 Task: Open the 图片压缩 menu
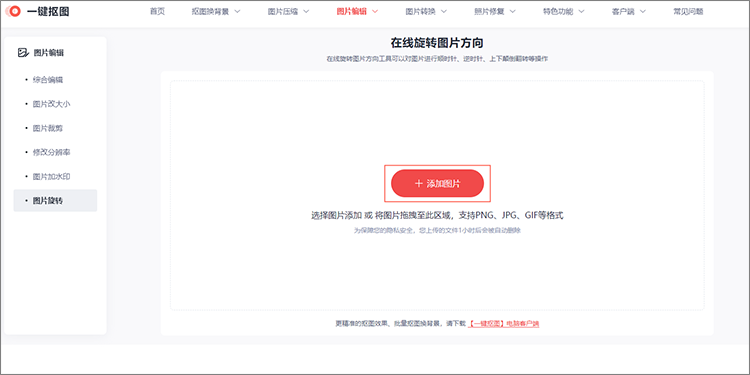point(283,11)
